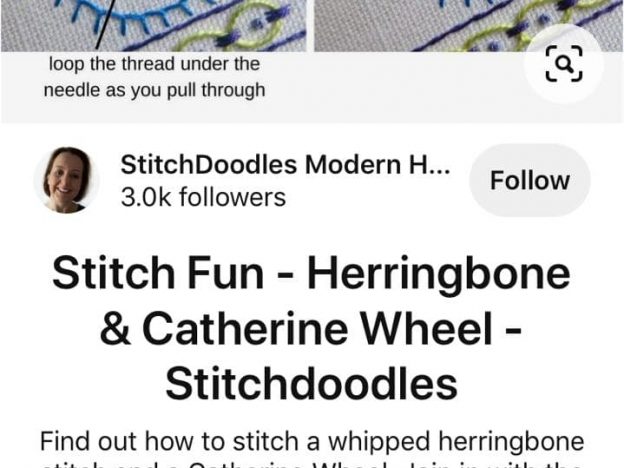Screen dimensions: 624x468
Task: Select the & Catherine Wheel title line
Action: click(311, 328)
